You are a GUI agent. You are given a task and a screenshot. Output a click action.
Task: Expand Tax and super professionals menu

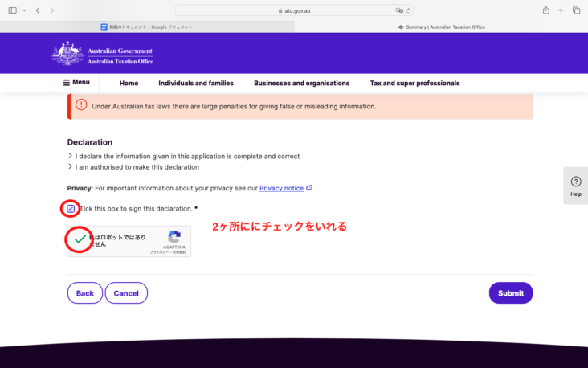414,83
